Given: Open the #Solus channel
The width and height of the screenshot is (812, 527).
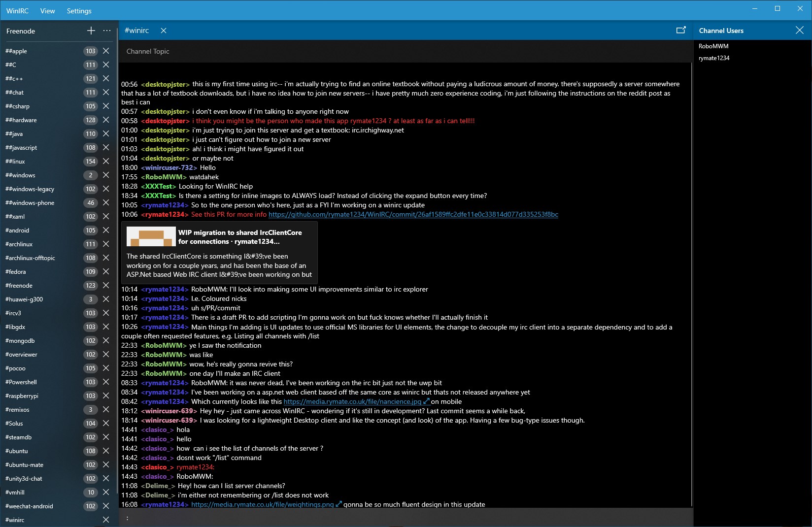Looking at the screenshot, I should pyautogui.click(x=14, y=424).
